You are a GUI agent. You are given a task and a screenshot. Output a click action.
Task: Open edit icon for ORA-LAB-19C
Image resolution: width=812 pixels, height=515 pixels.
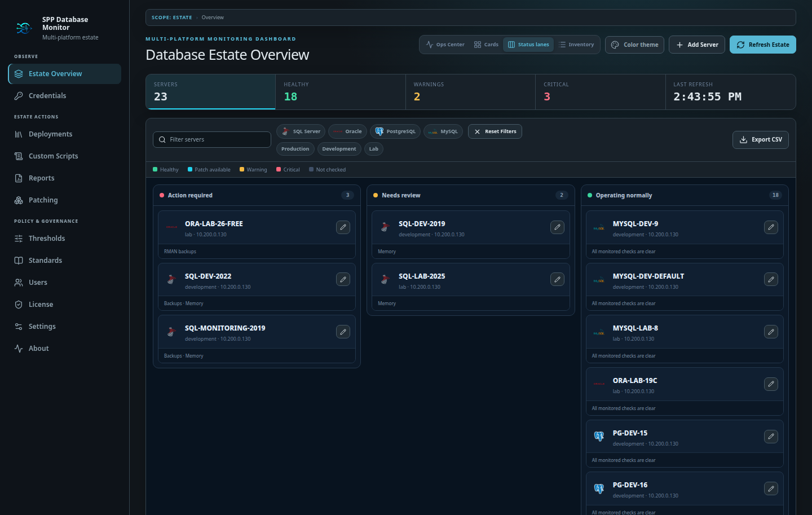click(771, 384)
